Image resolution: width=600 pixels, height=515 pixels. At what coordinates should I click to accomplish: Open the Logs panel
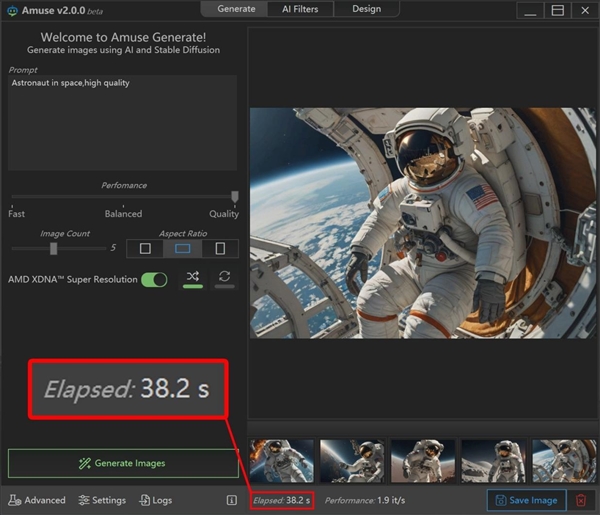(x=155, y=500)
